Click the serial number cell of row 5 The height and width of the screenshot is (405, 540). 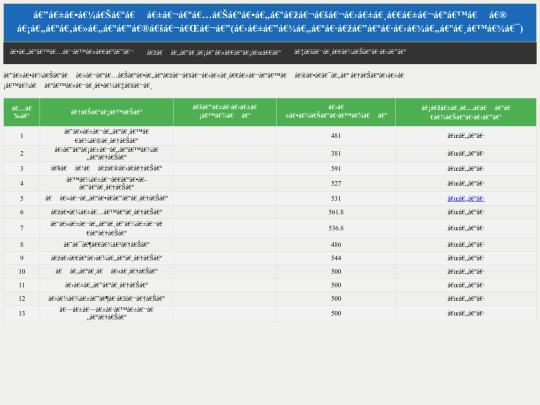22,198
